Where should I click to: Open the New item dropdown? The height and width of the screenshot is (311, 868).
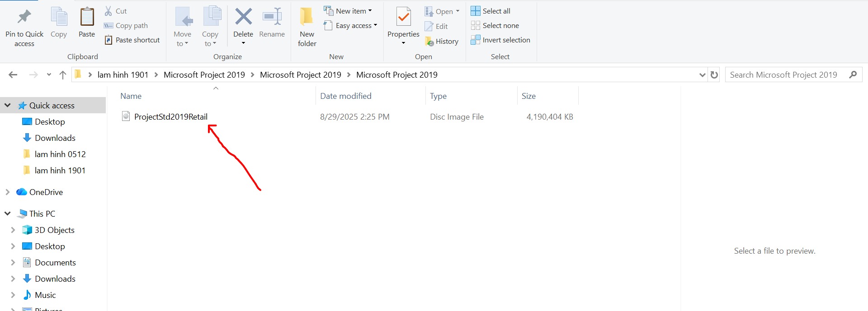349,11
